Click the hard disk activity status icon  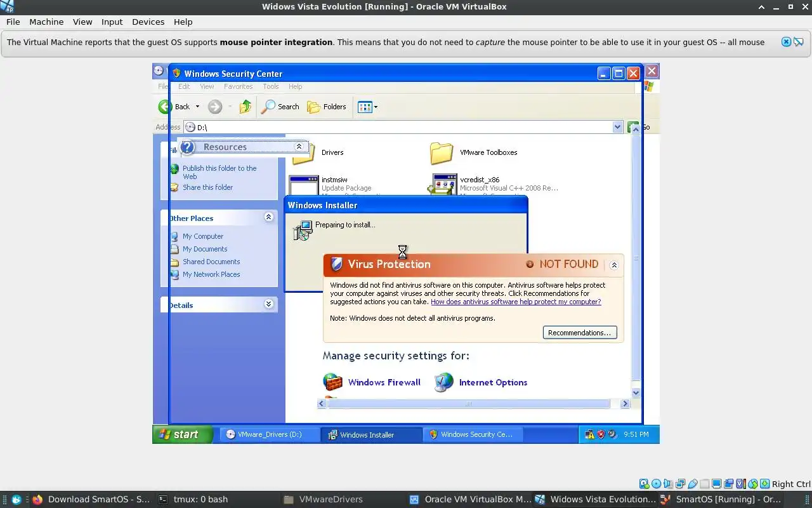[x=644, y=484]
